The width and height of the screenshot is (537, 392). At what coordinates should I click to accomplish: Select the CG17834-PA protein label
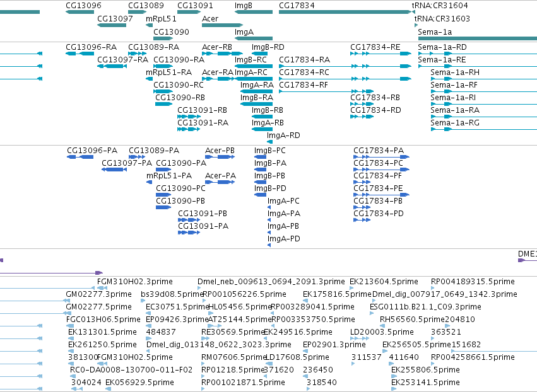point(379,151)
